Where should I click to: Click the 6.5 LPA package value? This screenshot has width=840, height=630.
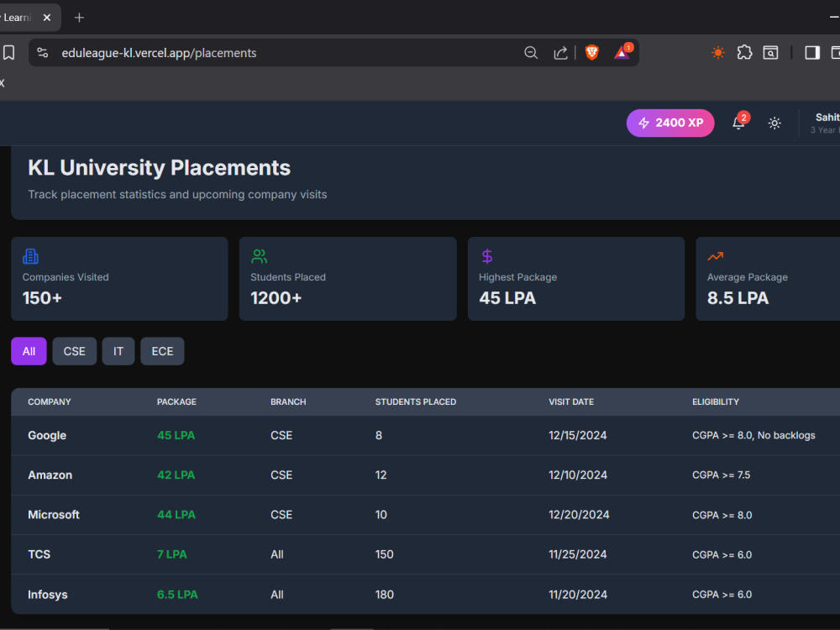click(177, 595)
